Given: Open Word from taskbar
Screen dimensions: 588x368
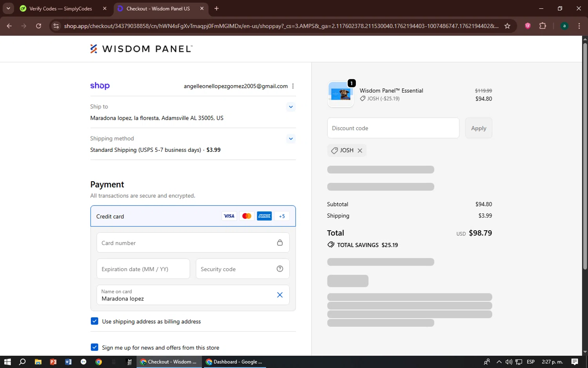Looking at the screenshot, I should [68, 362].
